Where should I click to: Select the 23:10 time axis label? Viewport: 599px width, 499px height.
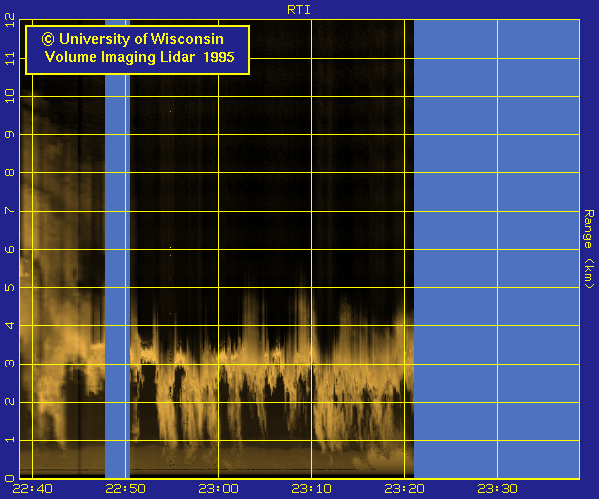(x=311, y=489)
